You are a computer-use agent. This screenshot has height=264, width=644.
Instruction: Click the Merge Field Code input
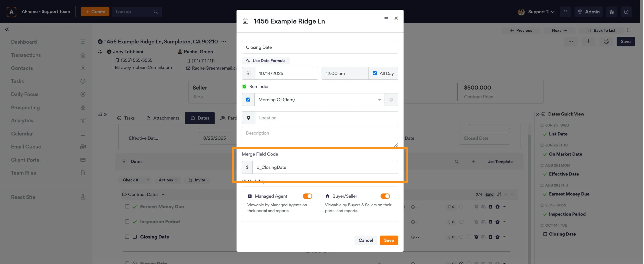(x=325, y=167)
